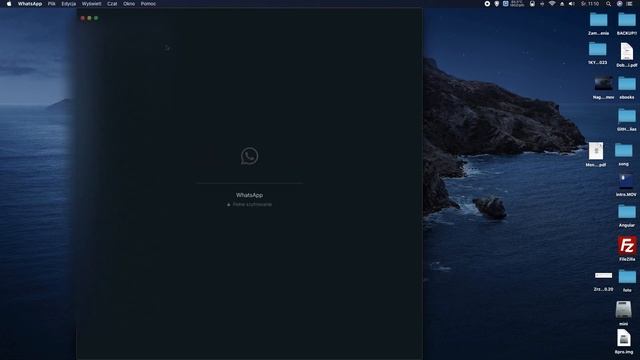Image resolution: width=640 pixels, height=360 pixels.
Task: Click the encryption notice under WhatsApp title
Action: 249,204
